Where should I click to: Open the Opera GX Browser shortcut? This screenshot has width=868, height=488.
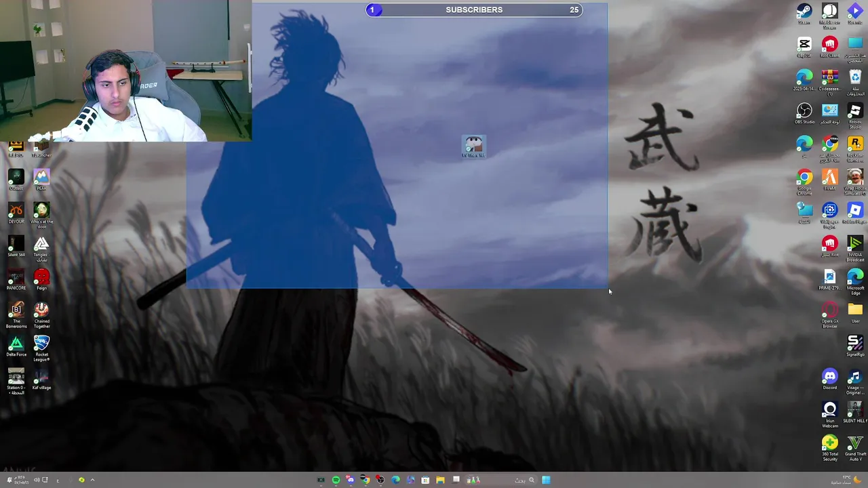830,314
